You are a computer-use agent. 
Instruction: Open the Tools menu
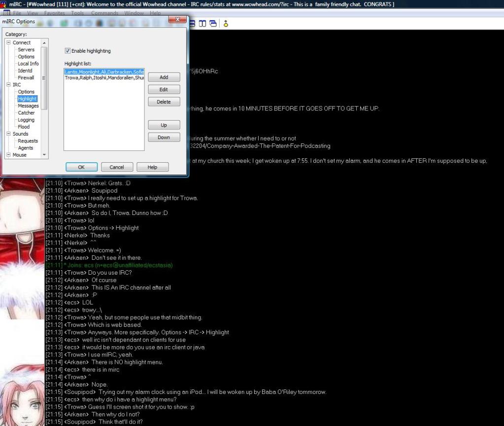point(77,13)
